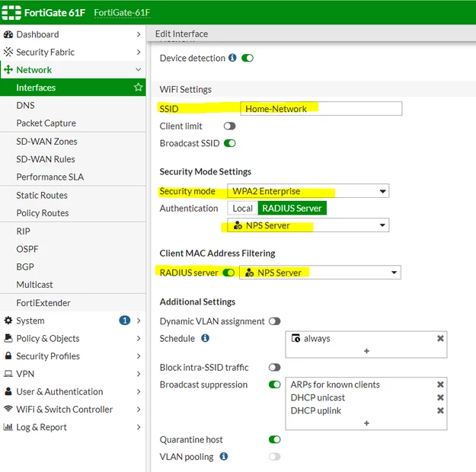Select Local authentication button
476x472 pixels.
tap(242, 209)
